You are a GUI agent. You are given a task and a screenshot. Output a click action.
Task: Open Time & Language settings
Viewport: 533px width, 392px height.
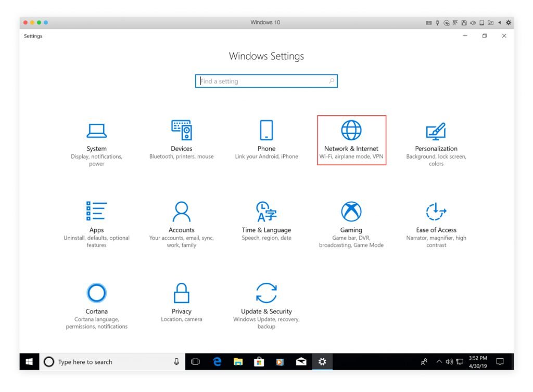[266, 221]
